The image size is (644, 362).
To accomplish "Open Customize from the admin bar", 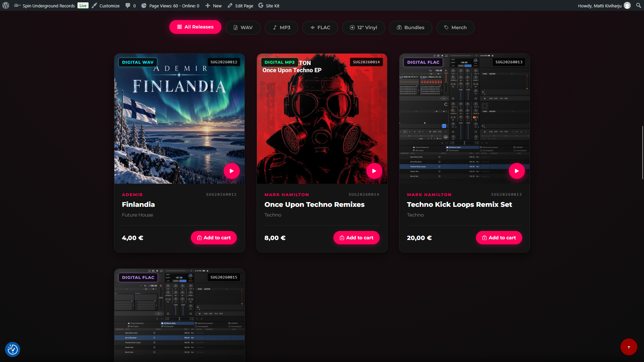I will point(106,6).
